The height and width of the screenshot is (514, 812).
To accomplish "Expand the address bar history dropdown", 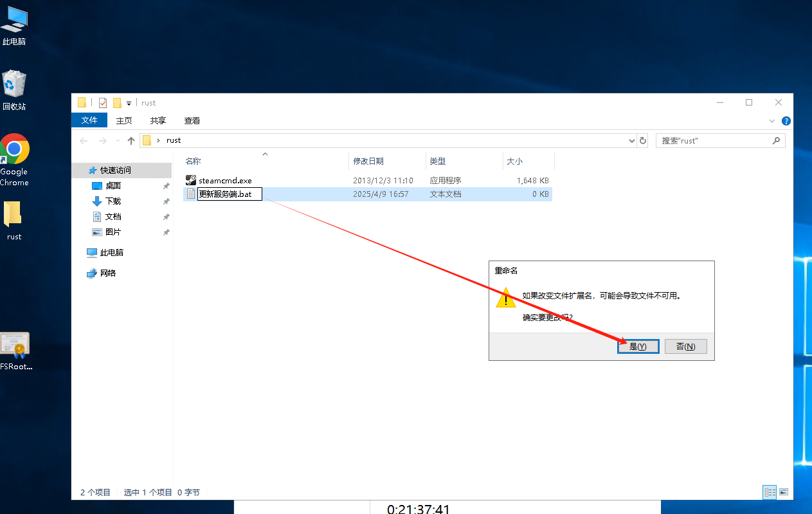I will (x=631, y=140).
